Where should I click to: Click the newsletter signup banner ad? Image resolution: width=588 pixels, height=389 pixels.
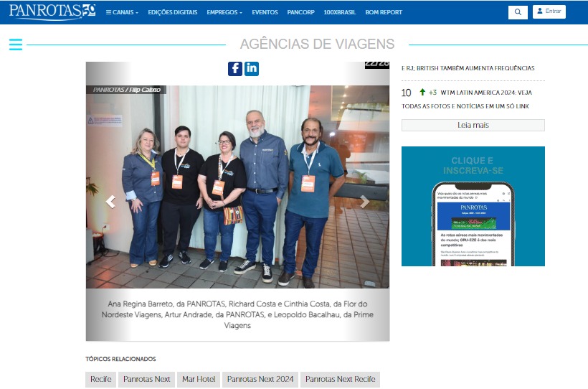pos(473,206)
